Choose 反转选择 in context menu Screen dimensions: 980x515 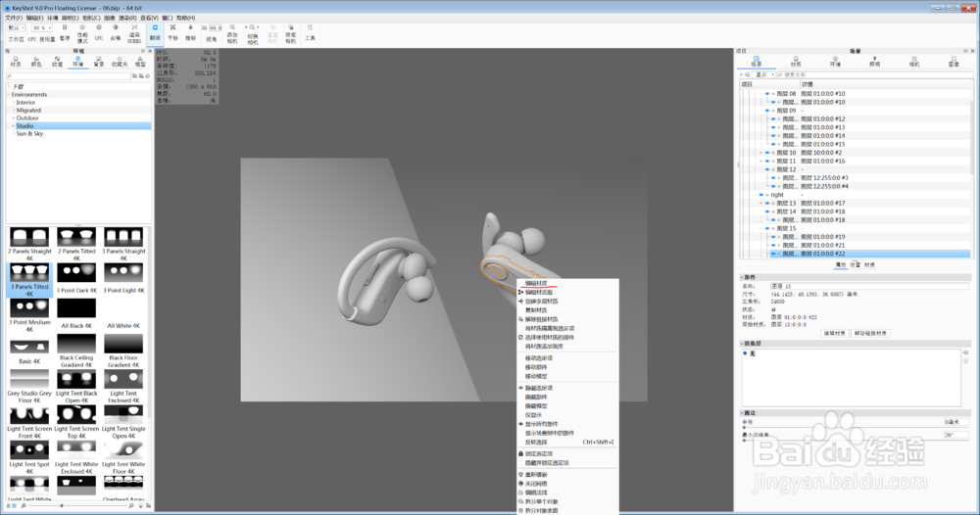[x=536, y=442]
